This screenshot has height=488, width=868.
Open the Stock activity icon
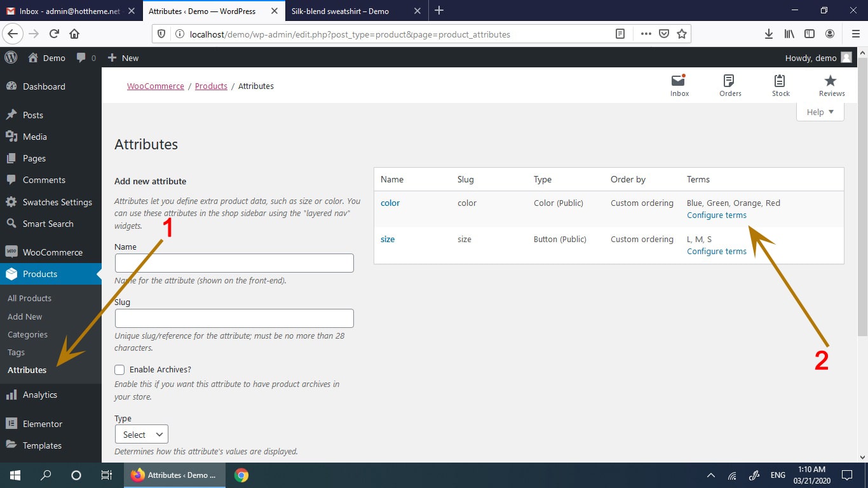pyautogui.click(x=780, y=85)
